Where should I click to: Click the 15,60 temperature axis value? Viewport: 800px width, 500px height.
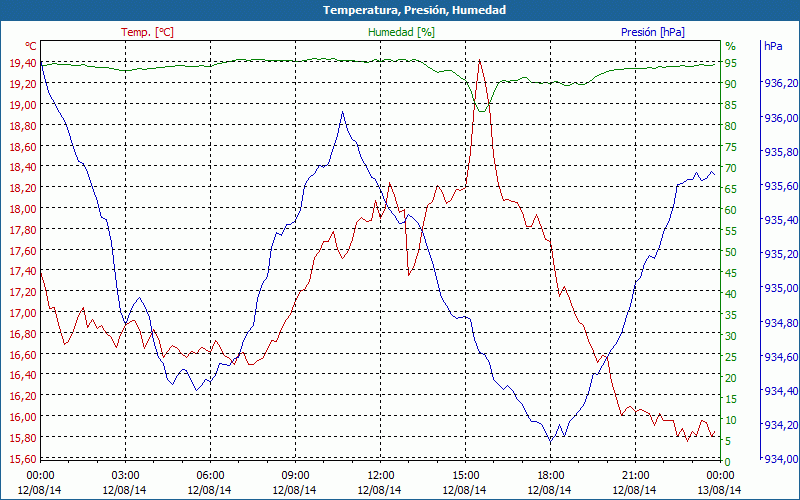coord(22,458)
